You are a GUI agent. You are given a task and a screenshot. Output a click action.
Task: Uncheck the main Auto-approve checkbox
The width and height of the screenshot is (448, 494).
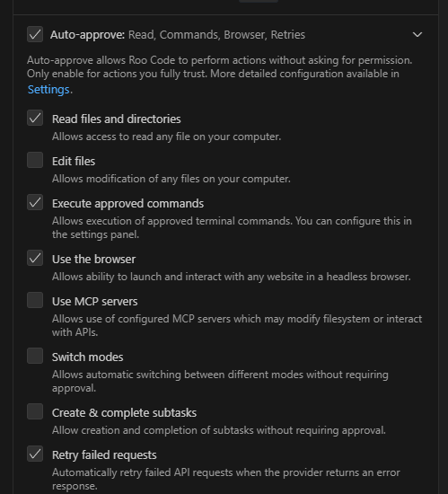click(35, 34)
